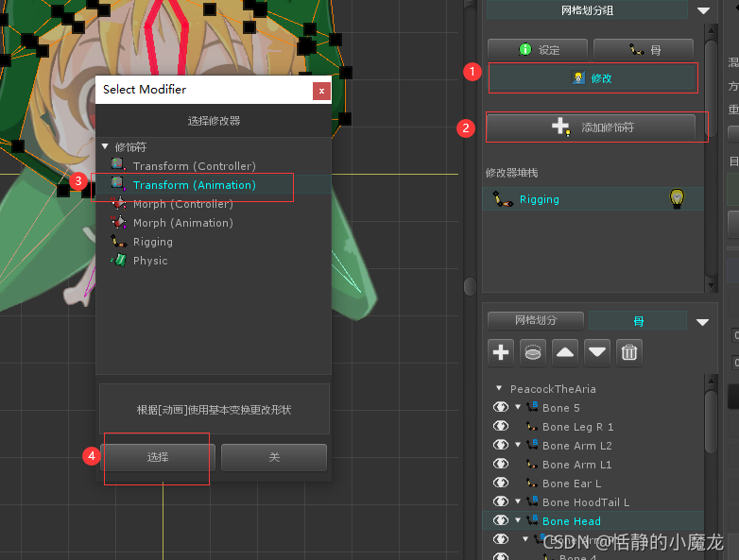Switch to the 网格划分 mesh tab
This screenshot has height=560, width=739.
click(536, 320)
